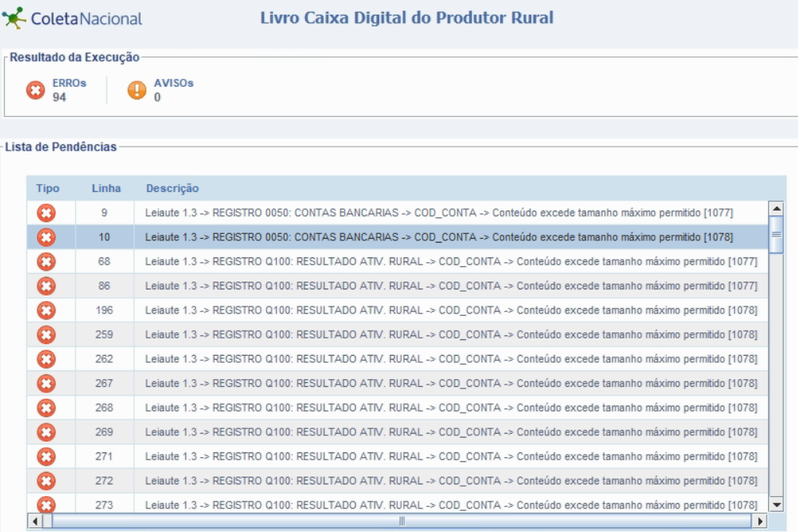Sort the list by Tipo column header

[x=48, y=189]
